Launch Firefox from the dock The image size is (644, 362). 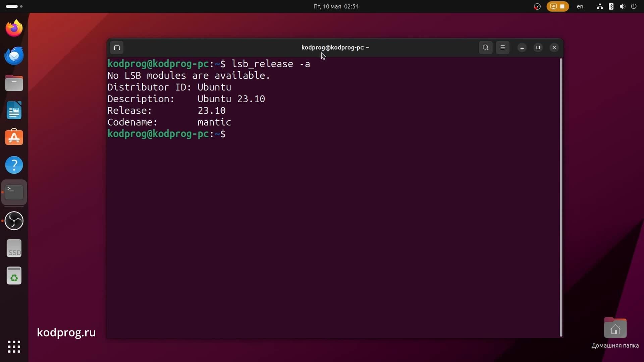tap(14, 28)
